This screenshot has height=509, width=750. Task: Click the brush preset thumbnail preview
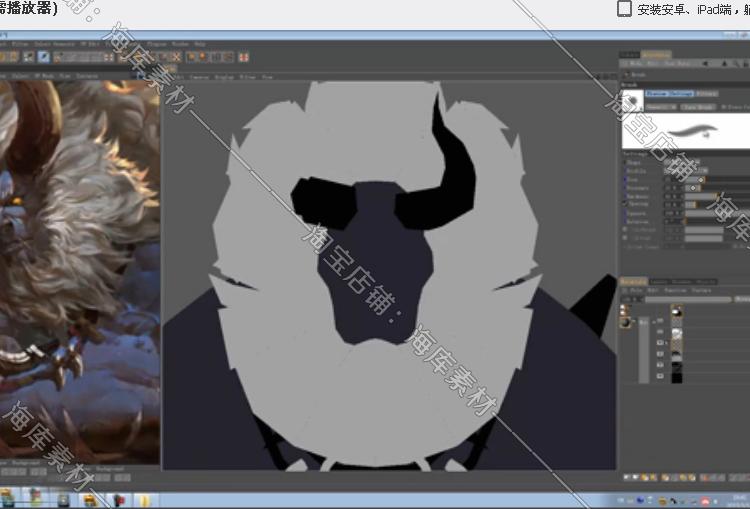(632, 101)
